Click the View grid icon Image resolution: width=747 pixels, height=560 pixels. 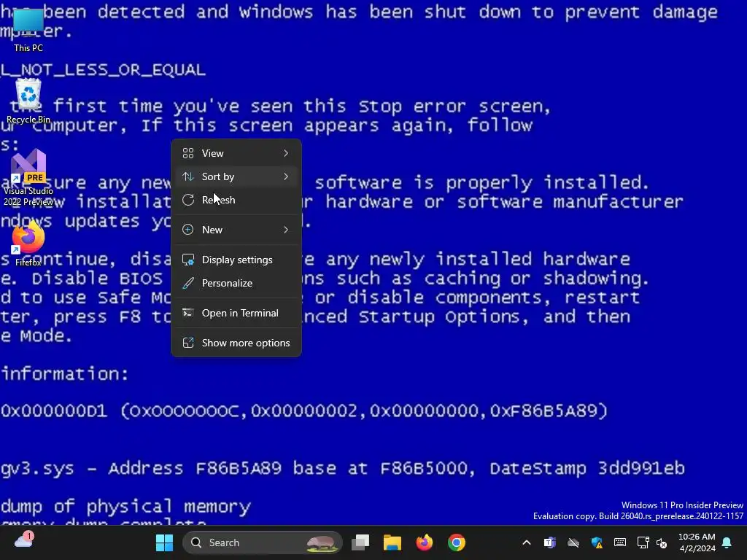pos(188,153)
